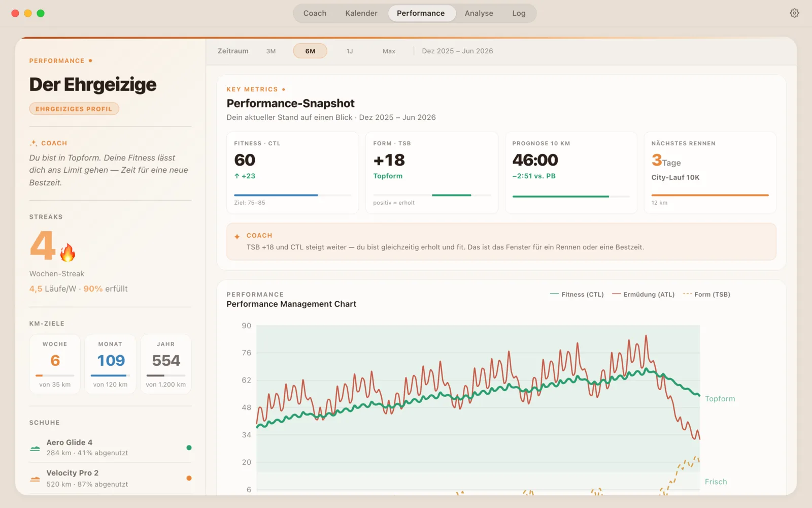
Task: Click the Performance Management Chart title
Action: pos(291,304)
